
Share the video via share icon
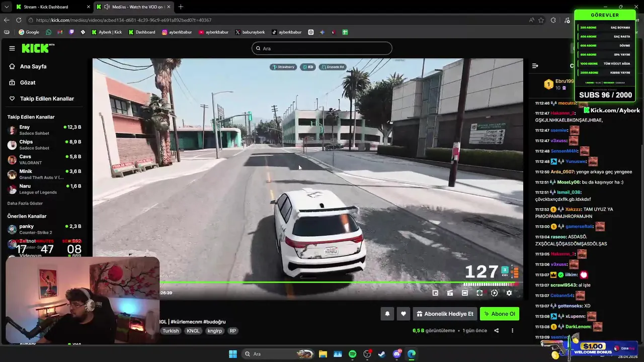click(497, 330)
